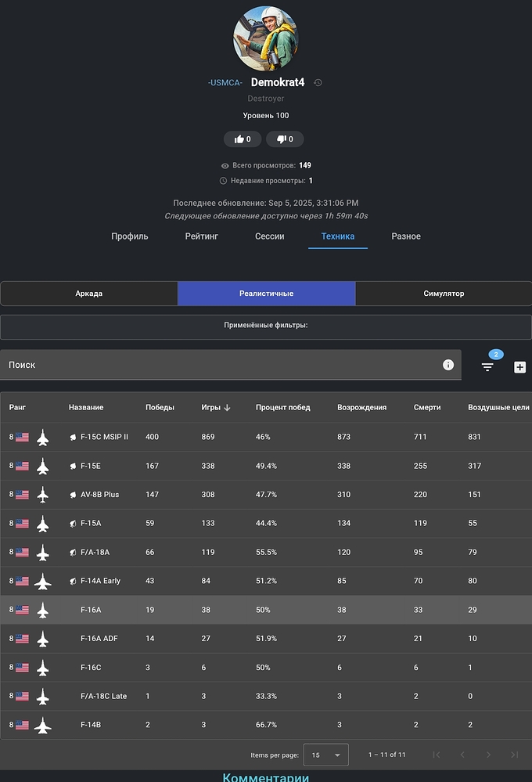
Task: Click the aircraft icon in F/A-18A row
Action: coord(43,553)
